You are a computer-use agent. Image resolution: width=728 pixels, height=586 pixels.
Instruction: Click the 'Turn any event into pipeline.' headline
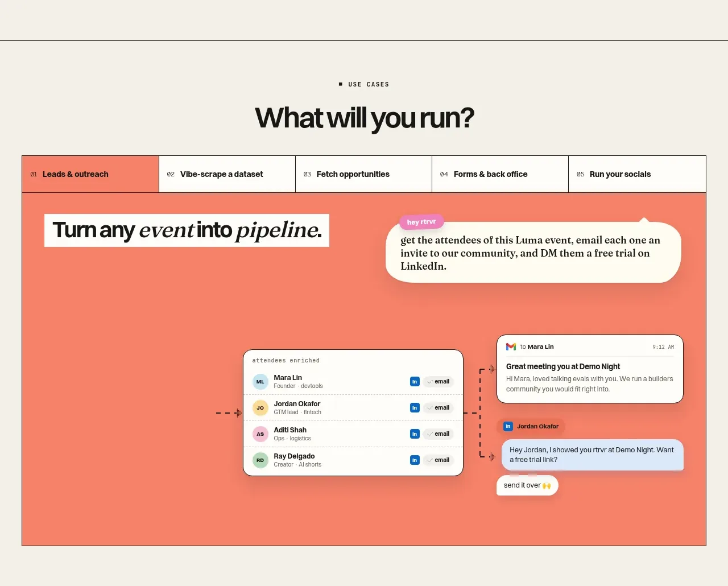click(187, 230)
